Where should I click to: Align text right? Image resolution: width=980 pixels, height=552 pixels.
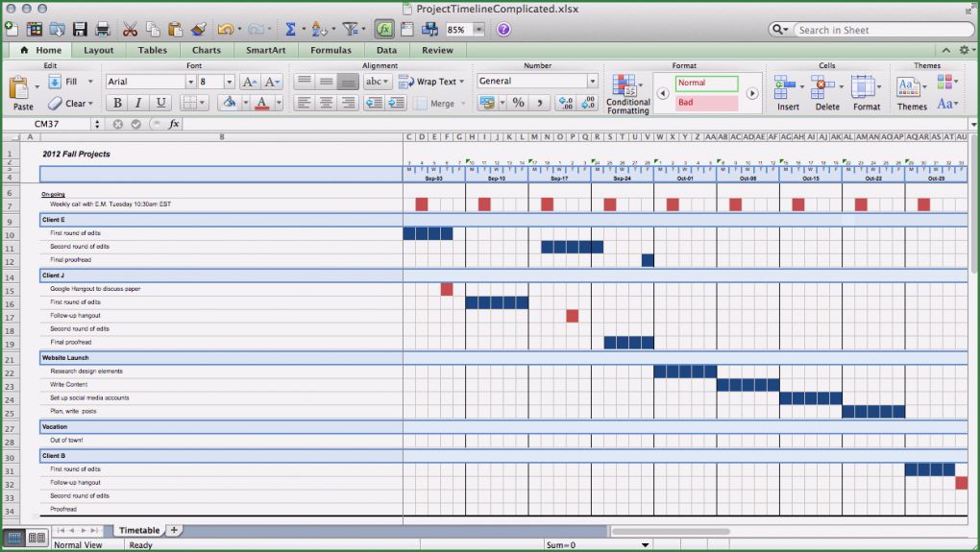click(348, 103)
